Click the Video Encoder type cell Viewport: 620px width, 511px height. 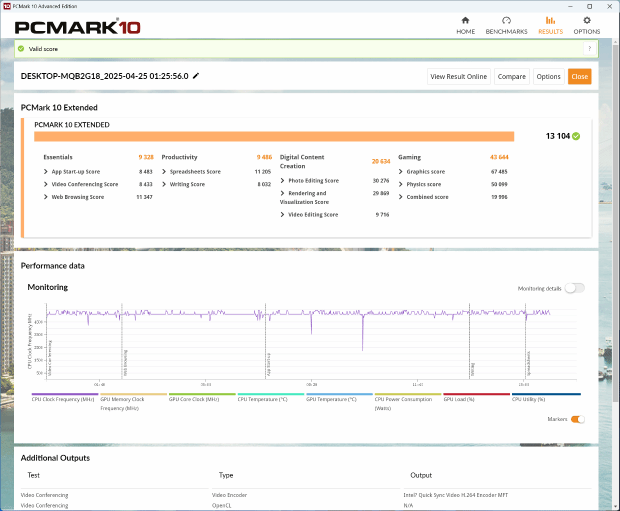pos(229,495)
